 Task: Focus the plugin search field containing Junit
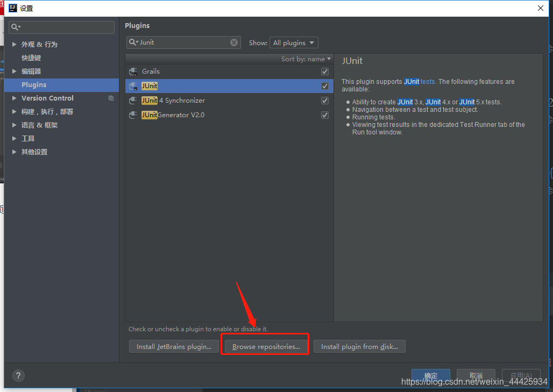coord(183,42)
